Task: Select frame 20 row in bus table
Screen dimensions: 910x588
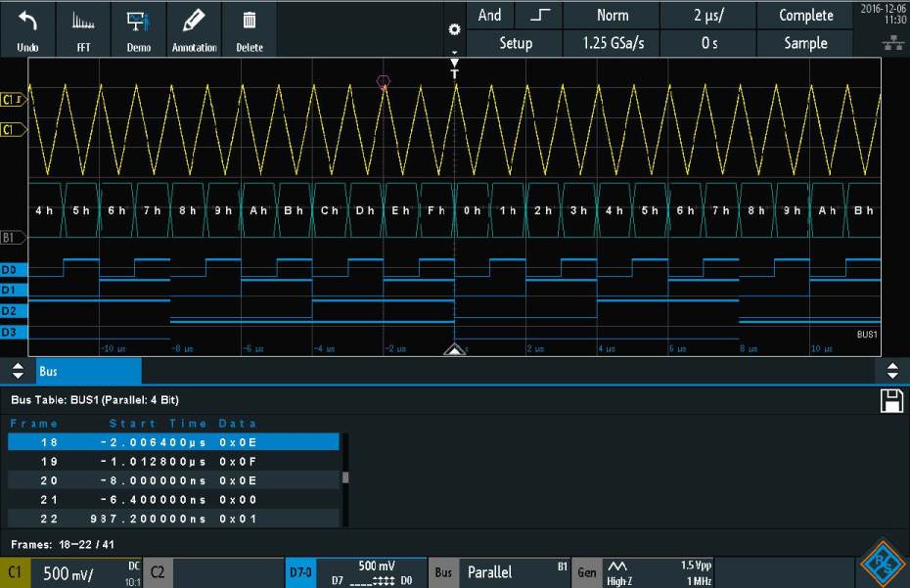Action: click(173, 480)
